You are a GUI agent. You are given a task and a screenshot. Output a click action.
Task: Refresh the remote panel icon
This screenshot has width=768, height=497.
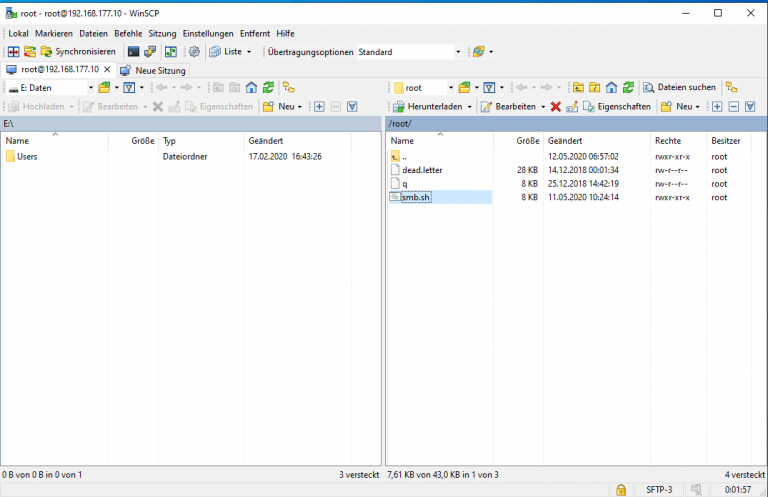628,88
